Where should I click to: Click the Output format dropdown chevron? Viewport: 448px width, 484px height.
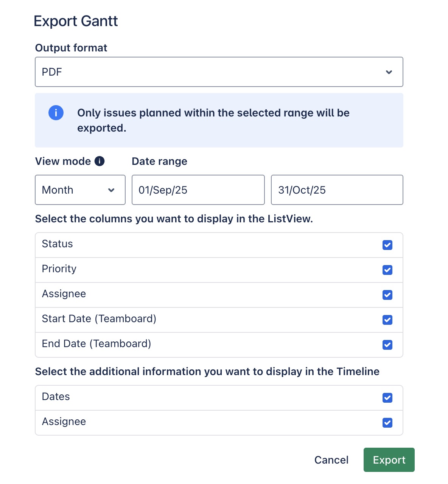pyautogui.click(x=389, y=72)
